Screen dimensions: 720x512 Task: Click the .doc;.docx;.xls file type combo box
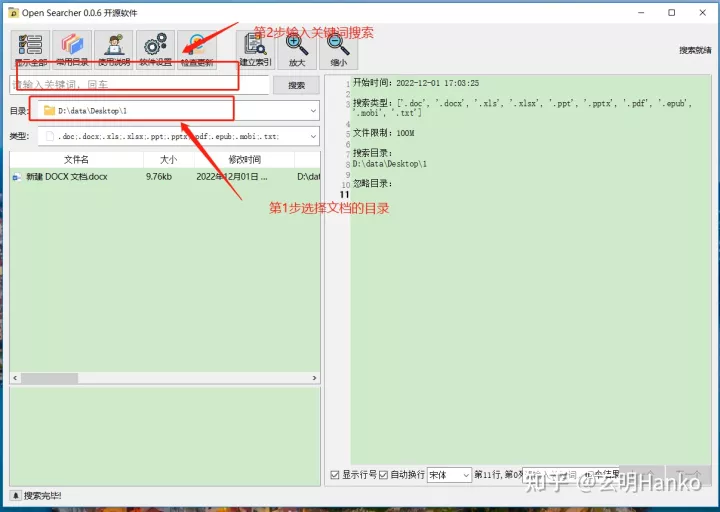[x=179, y=136]
